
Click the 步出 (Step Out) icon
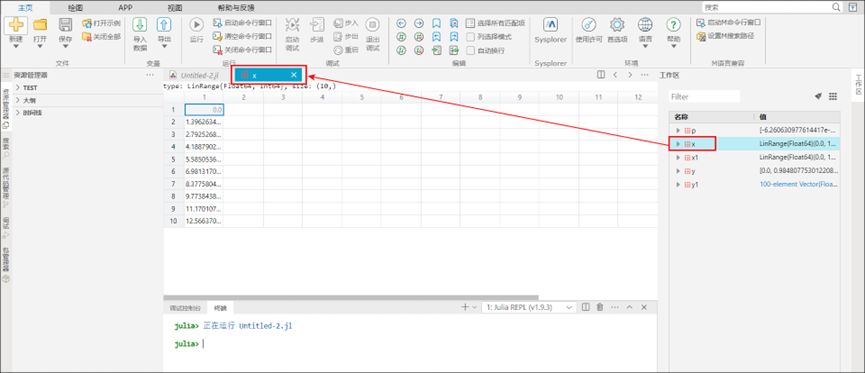(x=339, y=36)
